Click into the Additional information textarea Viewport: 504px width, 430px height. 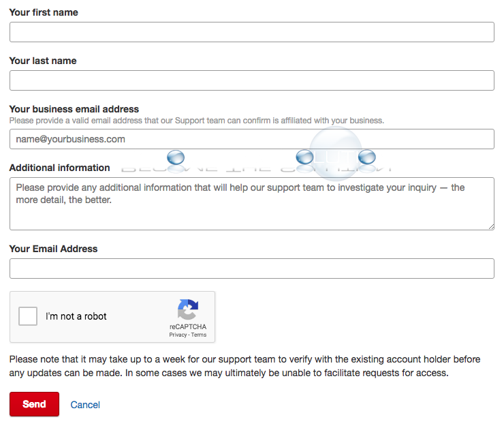point(252,204)
